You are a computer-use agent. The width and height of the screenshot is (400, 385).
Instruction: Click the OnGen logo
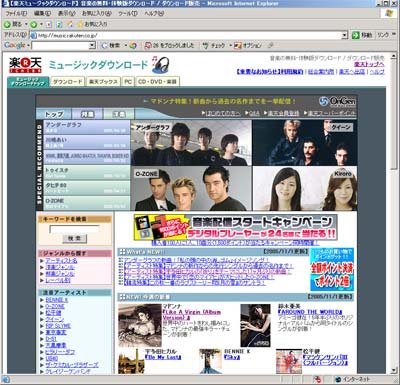point(337,101)
